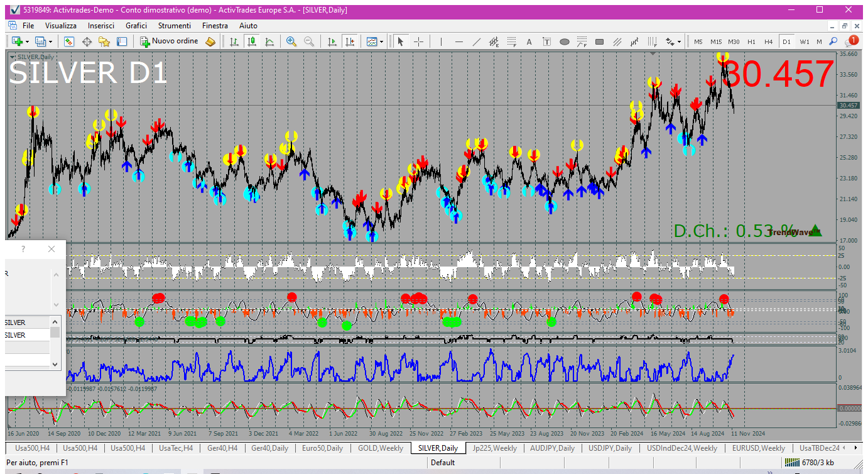Viewport: 868px width, 474px height.
Task: Launch MetaEditor via the yellow book icon
Action: tap(210, 41)
